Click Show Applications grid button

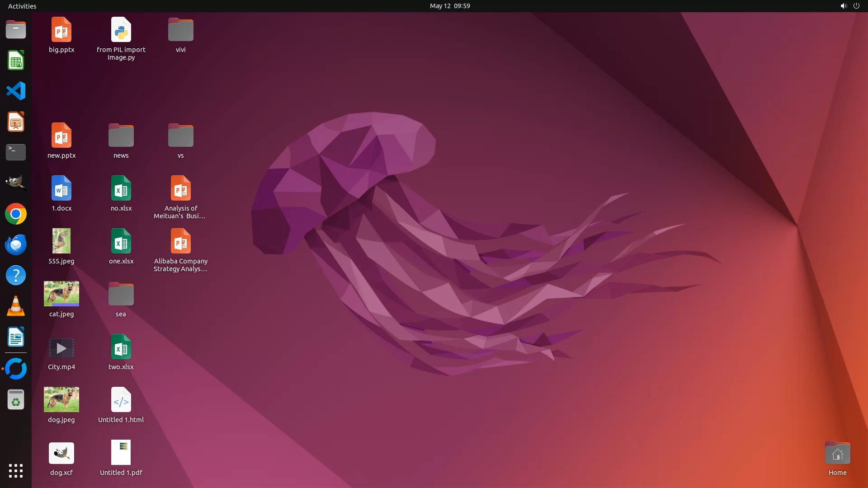click(16, 471)
